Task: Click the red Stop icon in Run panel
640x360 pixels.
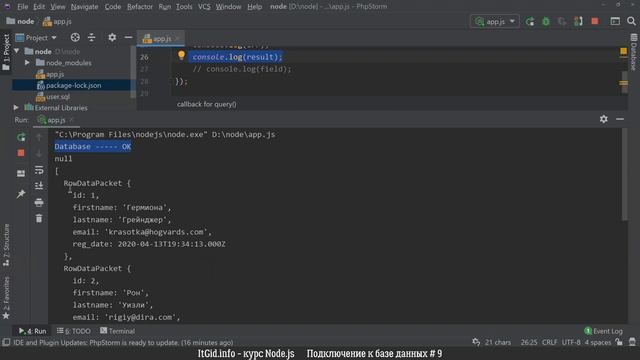Action: (21, 153)
